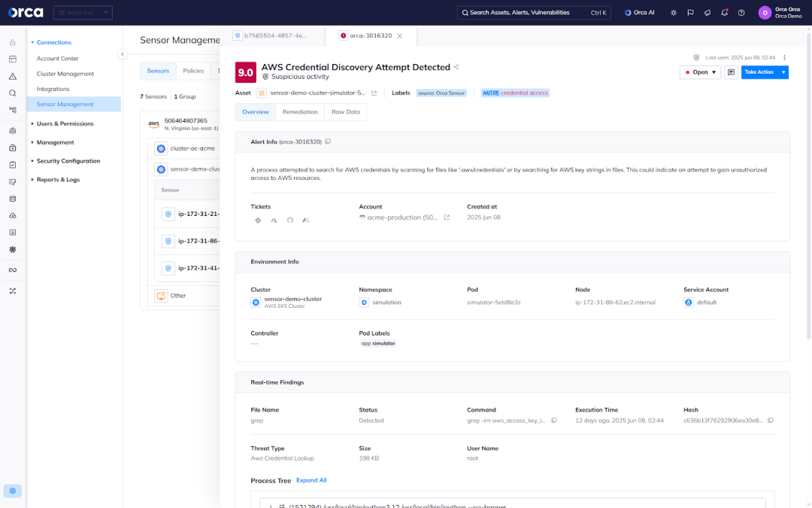812x508 pixels.
Task: Open the dashboard layout icon in the left rail
Action: (13, 59)
